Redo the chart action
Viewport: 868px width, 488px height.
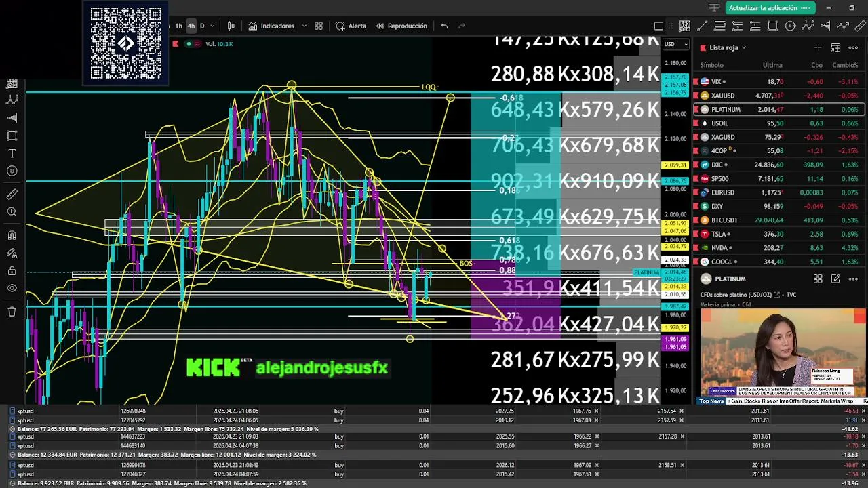tap(462, 26)
